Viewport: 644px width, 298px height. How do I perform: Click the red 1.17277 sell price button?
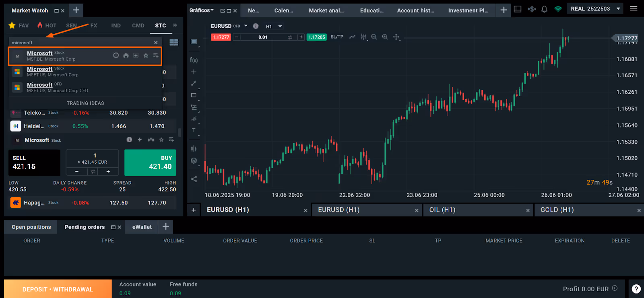pyautogui.click(x=221, y=37)
